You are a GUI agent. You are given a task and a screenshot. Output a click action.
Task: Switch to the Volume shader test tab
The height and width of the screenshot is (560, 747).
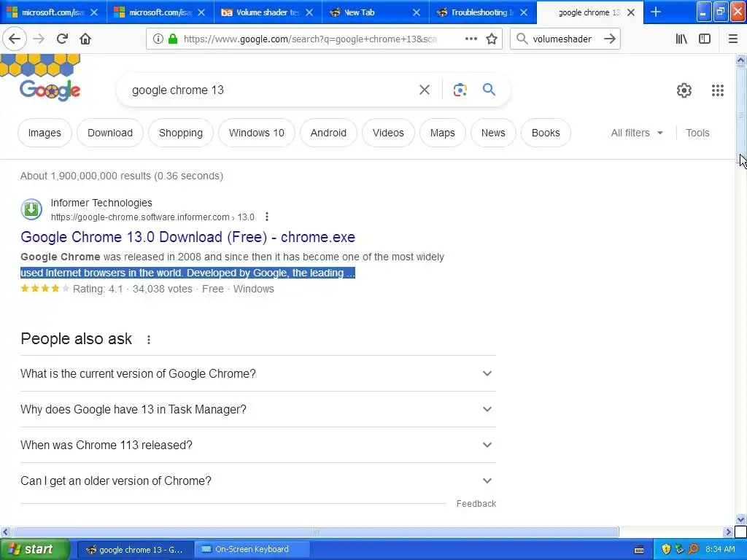(x=268, y=12)
